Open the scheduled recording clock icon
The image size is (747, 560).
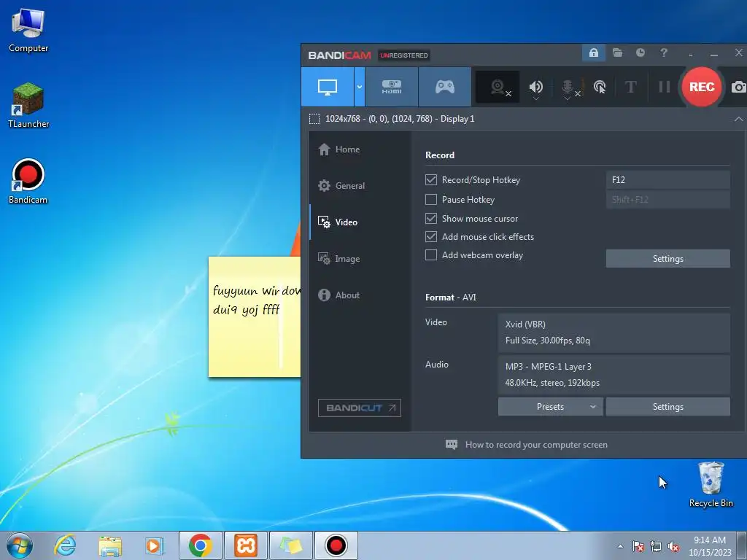pyautogui.click(x=640, y=52)
